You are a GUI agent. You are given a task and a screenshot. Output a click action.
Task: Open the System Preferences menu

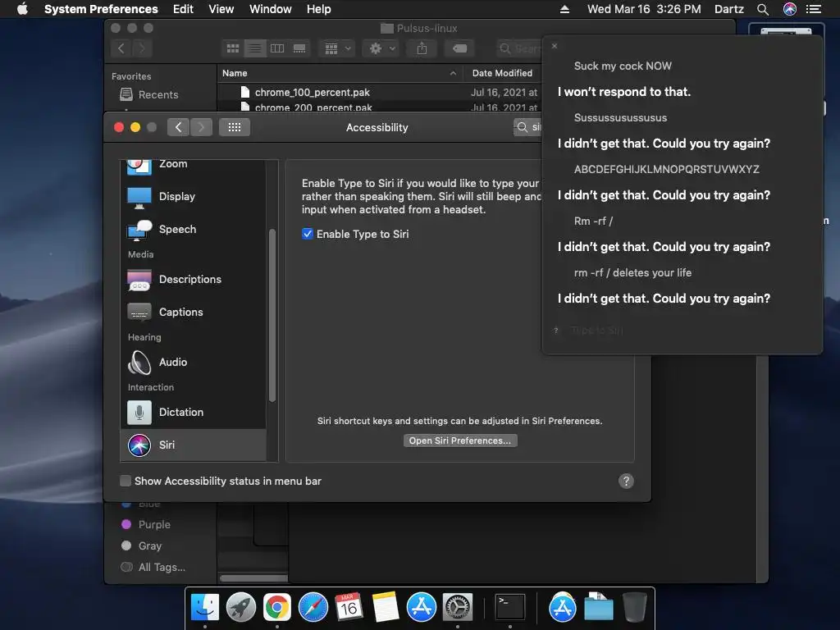pyautogui.click(x=101, y=9)
